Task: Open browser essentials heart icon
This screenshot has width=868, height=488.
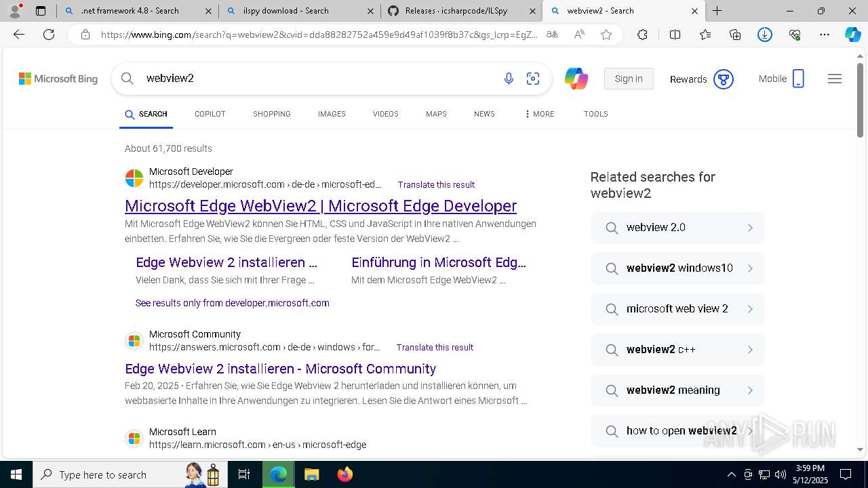Action: (795, 35)
